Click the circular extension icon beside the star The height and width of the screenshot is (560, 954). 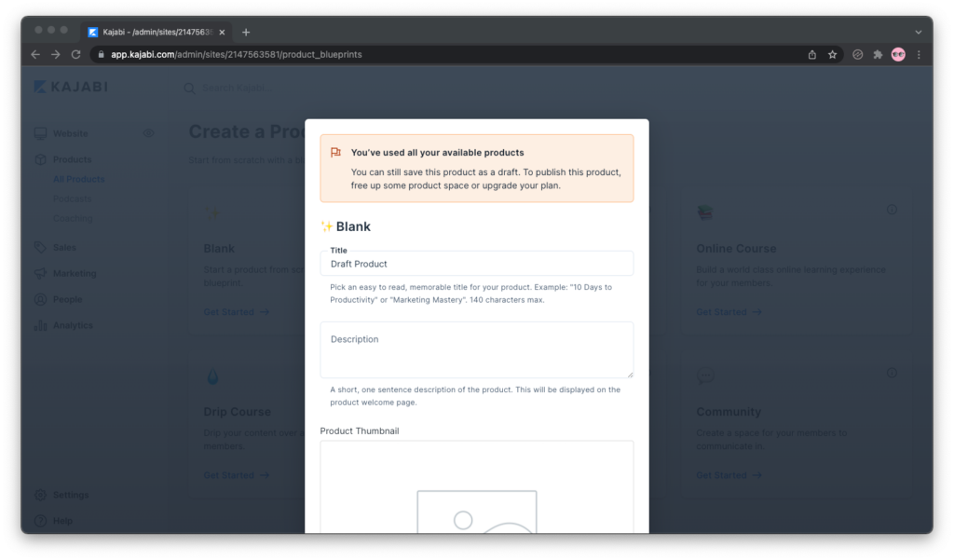pyautogui.click(x=857, y=55)
